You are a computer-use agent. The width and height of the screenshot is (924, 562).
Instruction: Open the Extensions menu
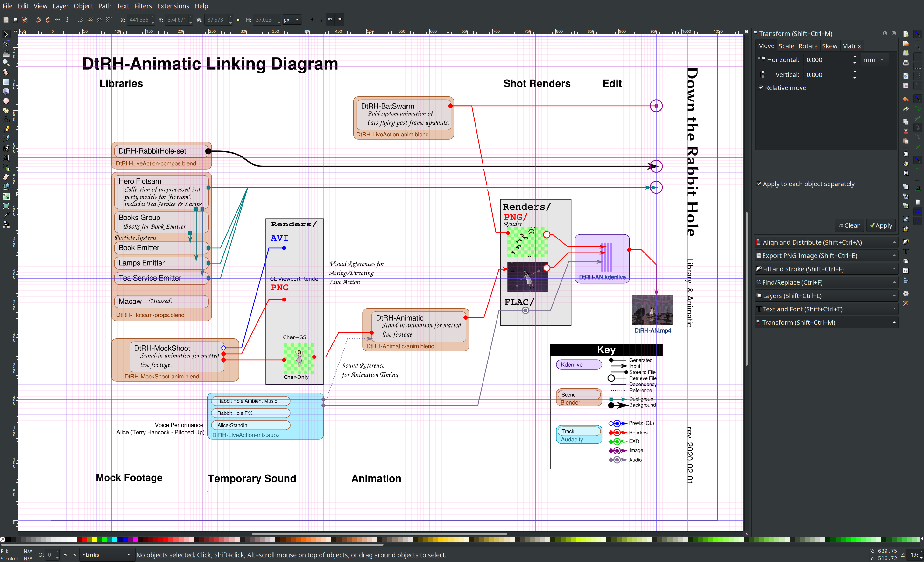click(173, 6)
